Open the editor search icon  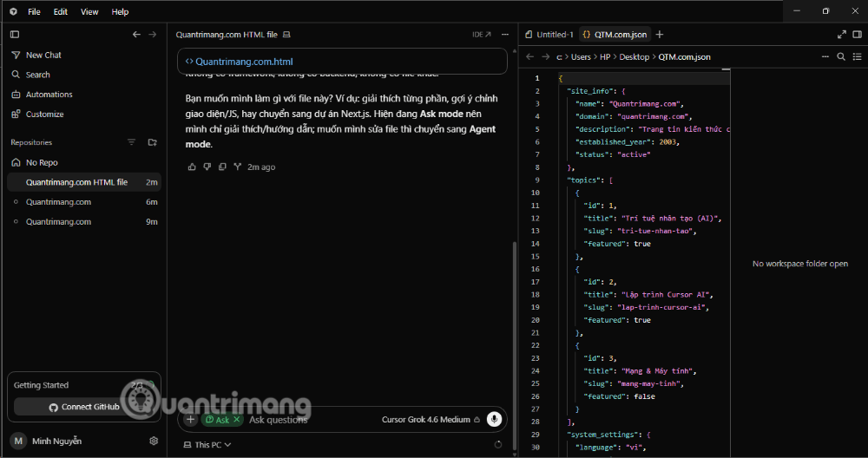tap(841, 56)
